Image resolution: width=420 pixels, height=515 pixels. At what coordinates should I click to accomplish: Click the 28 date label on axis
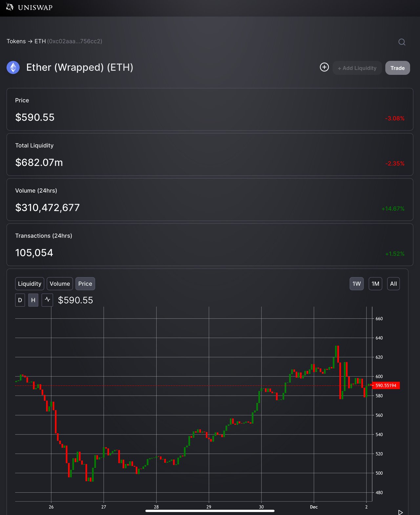pyautogui.click(x=156, y=507)
